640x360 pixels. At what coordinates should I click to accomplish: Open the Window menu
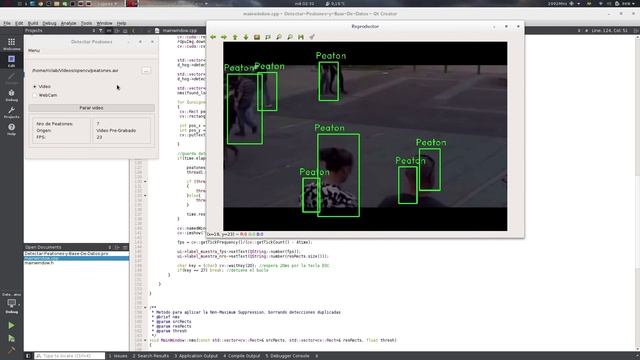[x=104, y=23]
